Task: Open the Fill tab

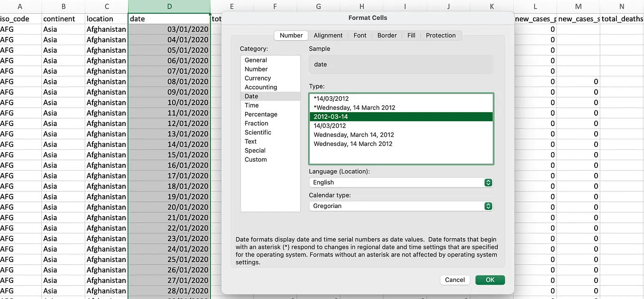Action: pos(411,36)
